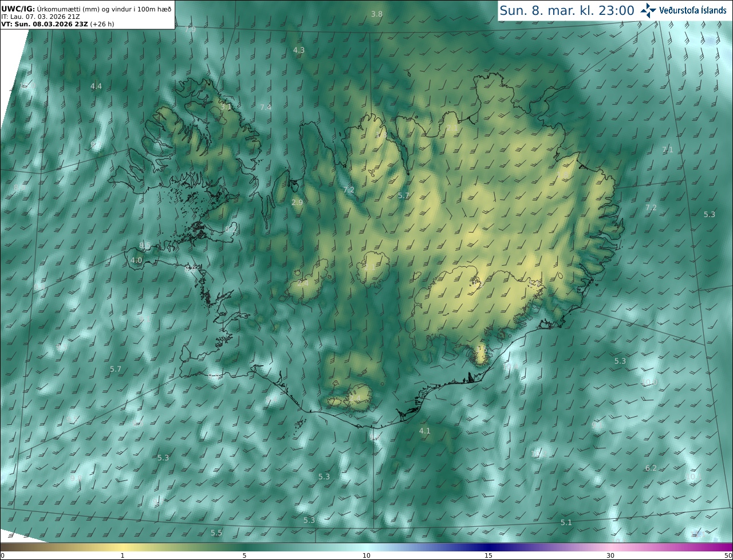Click the Veðurstofa Íslands logo emblem
The height and width of the screenshot is (560, 733).
click(x=648, y=10)
